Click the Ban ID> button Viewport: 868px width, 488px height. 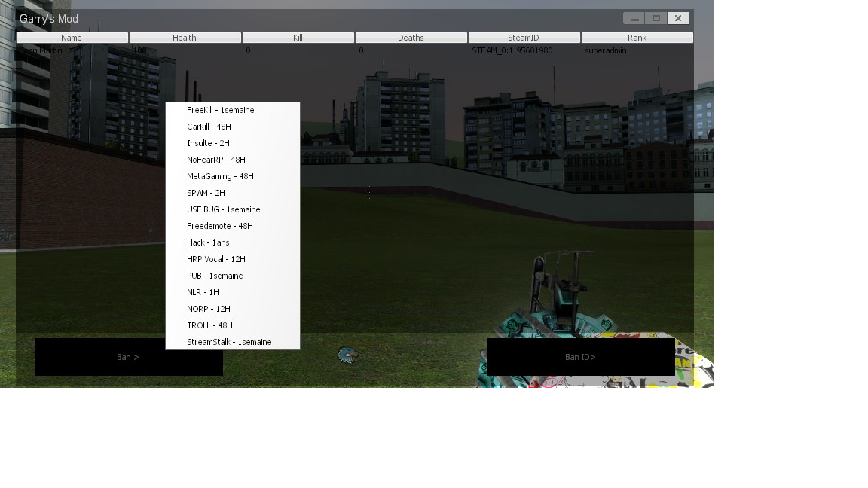(581, 358)
